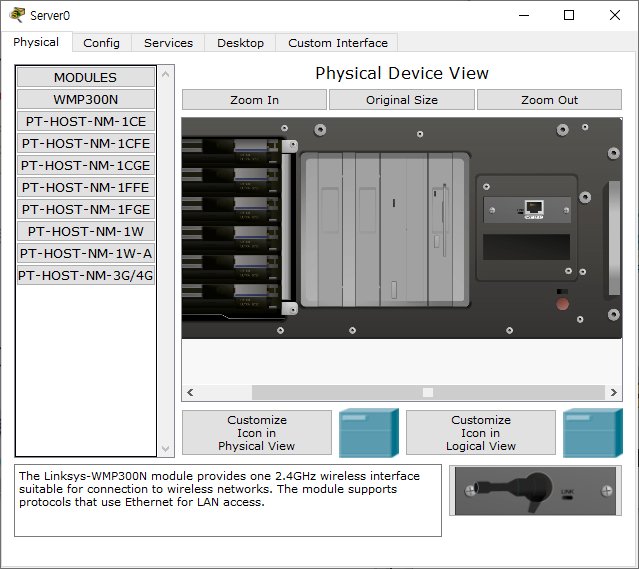Screen dimensions: 639x569
Task: Select the PT-HOST-NM-1FFE module
Action: click(86, 187)
